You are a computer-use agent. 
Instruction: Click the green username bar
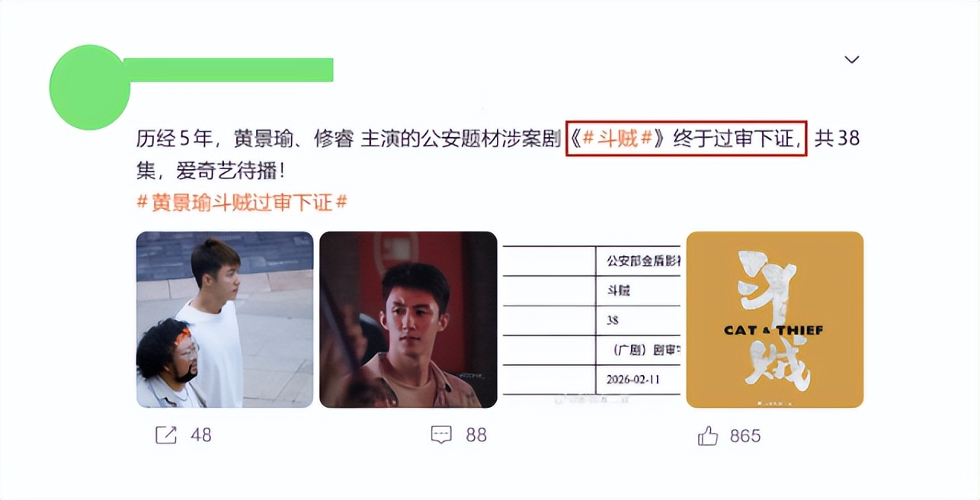coord(229,69)
